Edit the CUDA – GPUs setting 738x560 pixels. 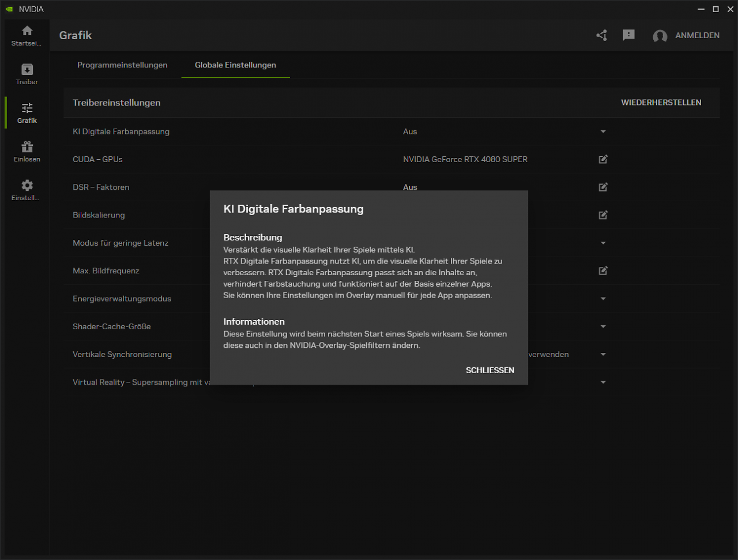coord(603,159)
